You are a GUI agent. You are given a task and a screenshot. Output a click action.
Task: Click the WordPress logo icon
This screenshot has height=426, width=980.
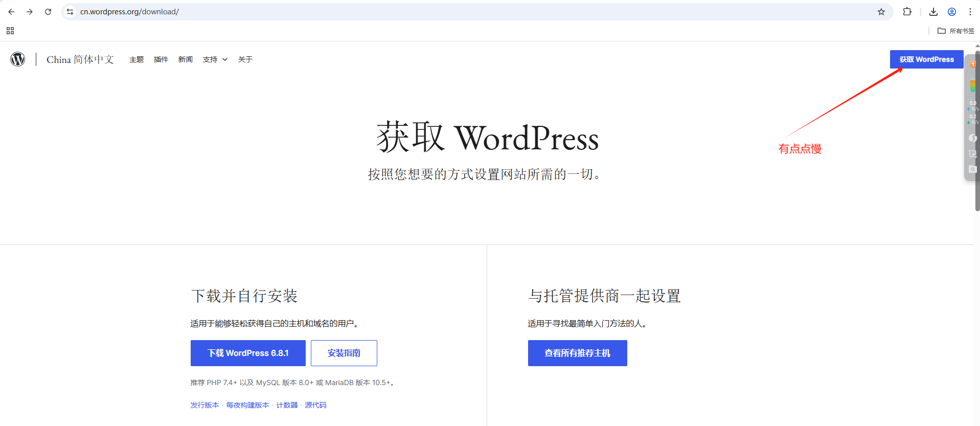click(x=18, y=59)
